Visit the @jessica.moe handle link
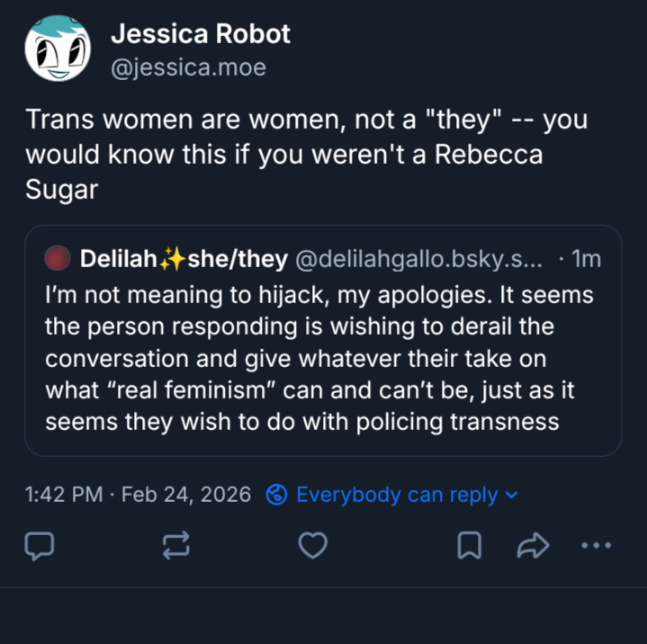The height and width of the screenshot is (644, 647). point(188,67)
